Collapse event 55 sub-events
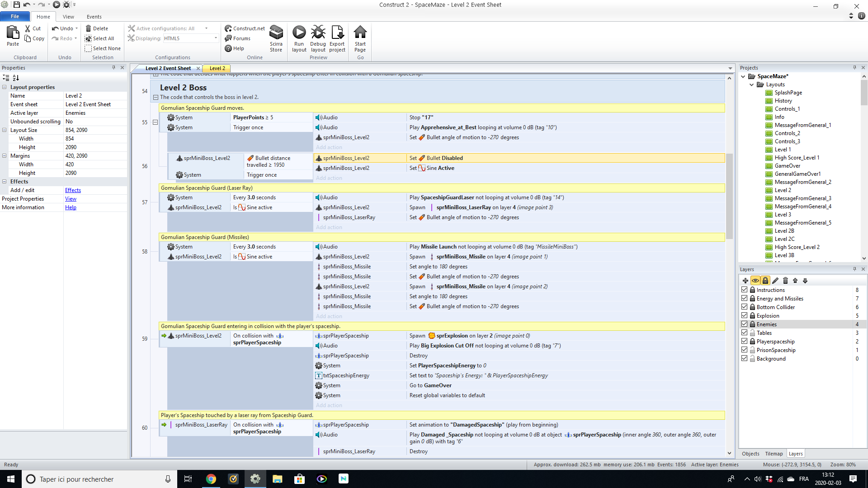 pos(156,122)
